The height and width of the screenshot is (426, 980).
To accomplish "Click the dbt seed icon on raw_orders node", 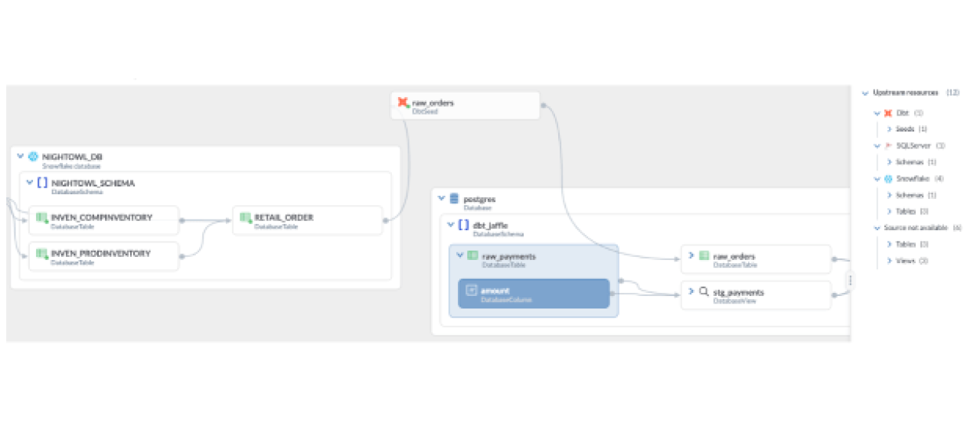I will tap(403, 102).
